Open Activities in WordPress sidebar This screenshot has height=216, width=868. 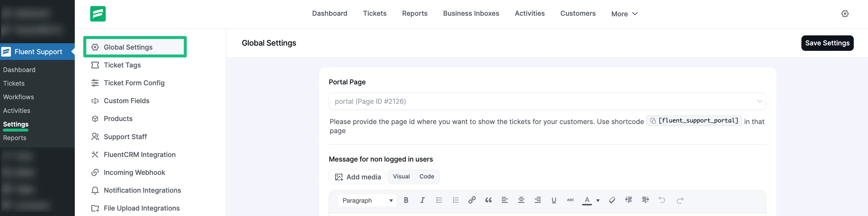[x=17, y=111]
